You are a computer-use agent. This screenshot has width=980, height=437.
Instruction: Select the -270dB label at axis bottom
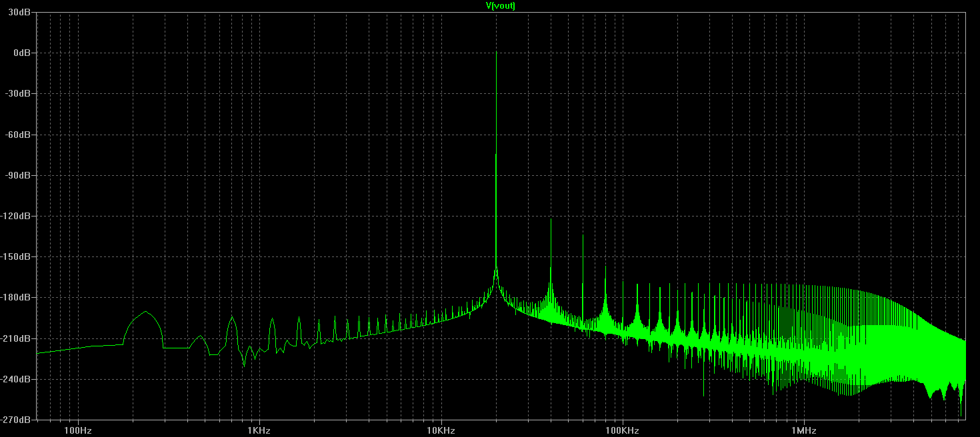pyautogui.click(x=17, y=420)
